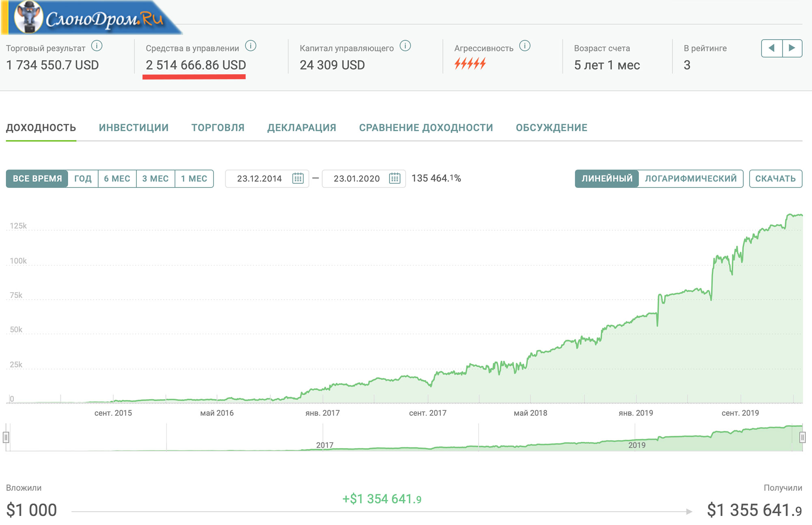Click the 125k axis label
Screen dimensions: 812x525
click(18, 226)
